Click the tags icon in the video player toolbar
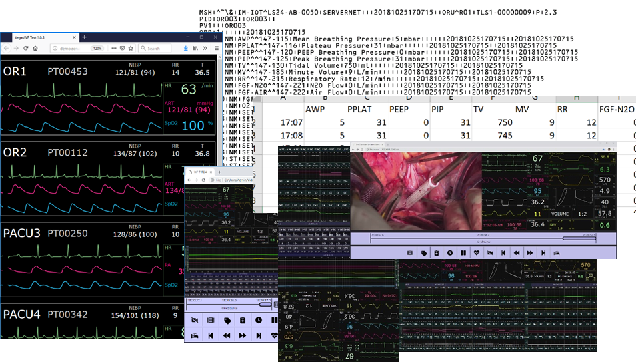Screen dimensions: 636x362 (x=423, y=252)
